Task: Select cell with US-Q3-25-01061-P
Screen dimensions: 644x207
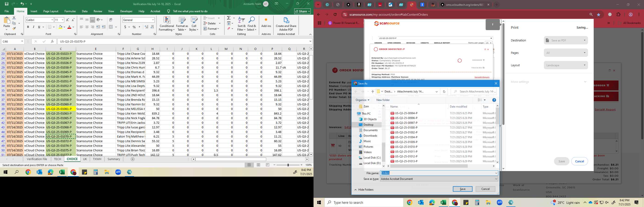Action: click(x=61, y=109)
